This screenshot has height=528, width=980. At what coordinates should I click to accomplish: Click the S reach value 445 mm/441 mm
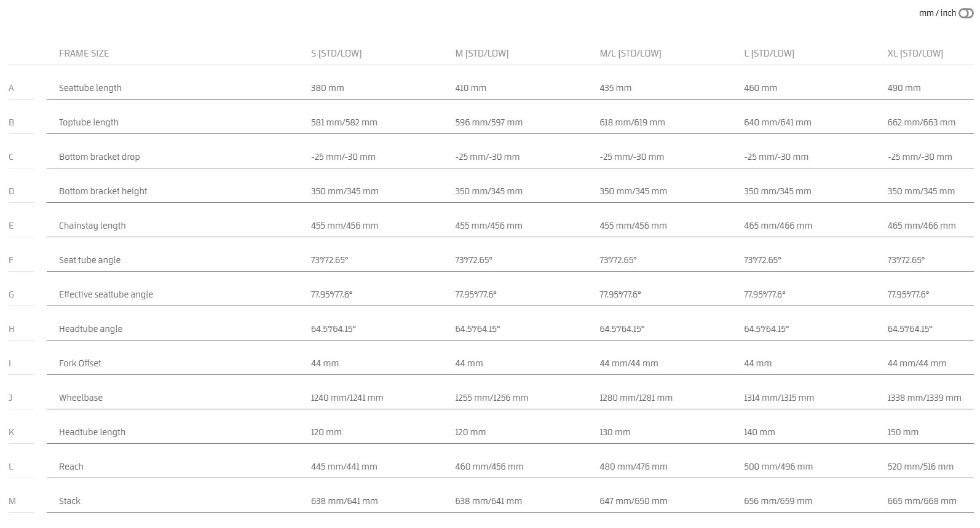tap(344, 467)
